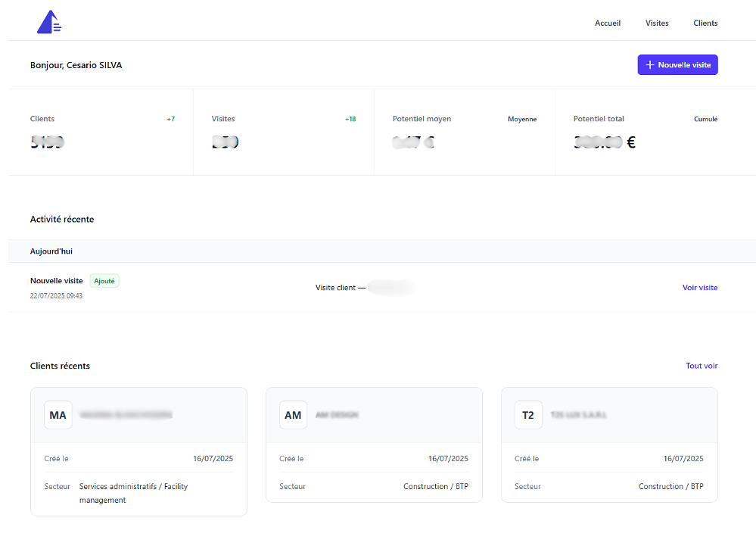The image size is (756, 552).
Task: Click the Nouvelle visite activity entry title
Action: 57,281
